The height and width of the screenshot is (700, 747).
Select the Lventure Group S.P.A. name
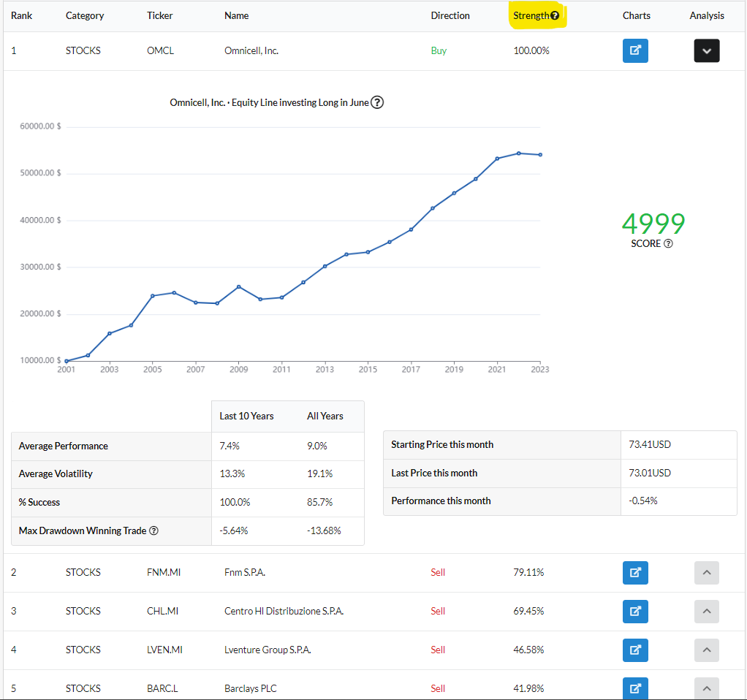point(268,650)
